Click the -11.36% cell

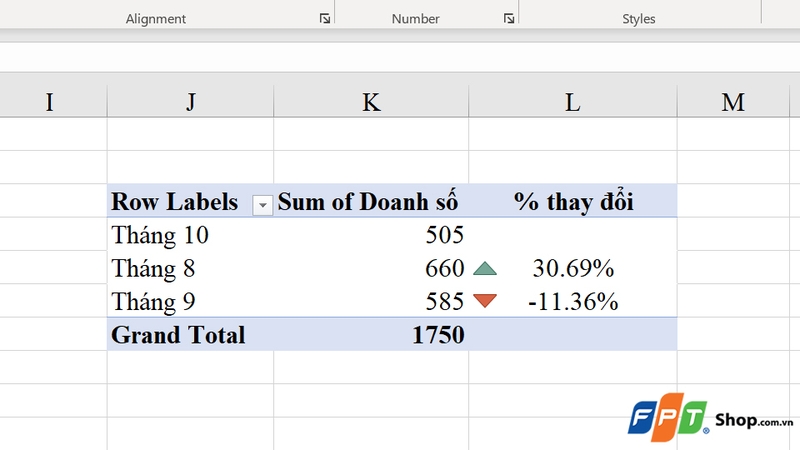click(x=573, y=301)
